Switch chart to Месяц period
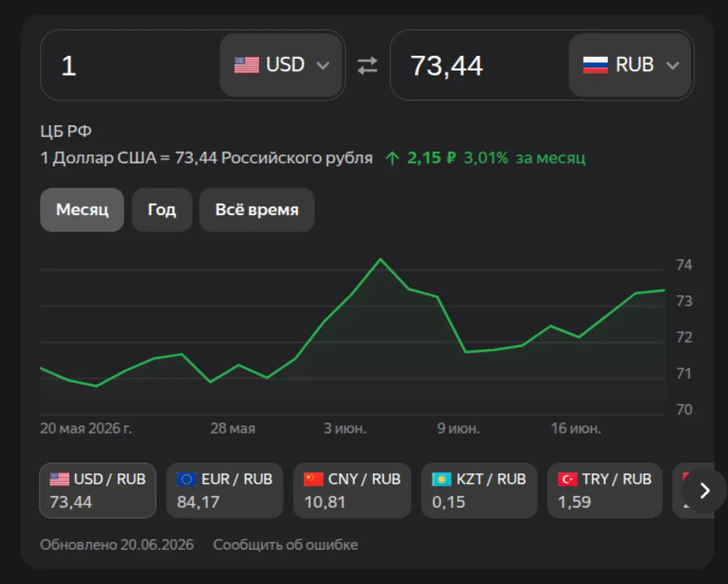The width and height of the screenshot is (728, 584). (x=82, y=209)
